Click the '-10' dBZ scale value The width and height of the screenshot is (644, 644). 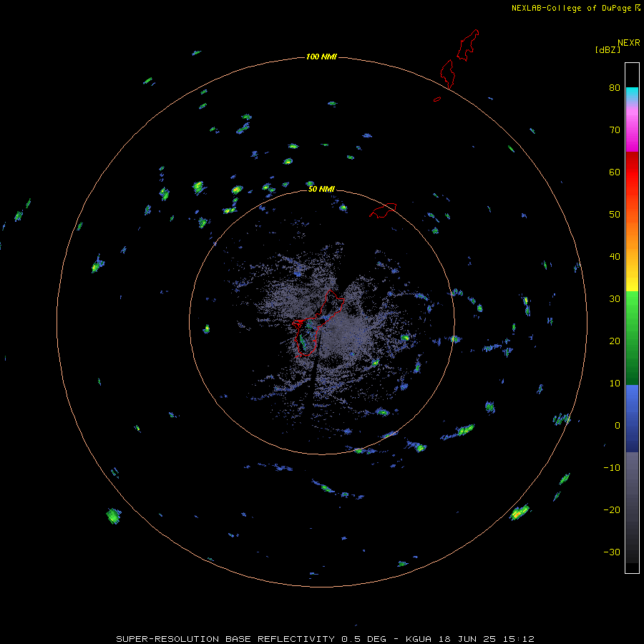coord(612,468)
